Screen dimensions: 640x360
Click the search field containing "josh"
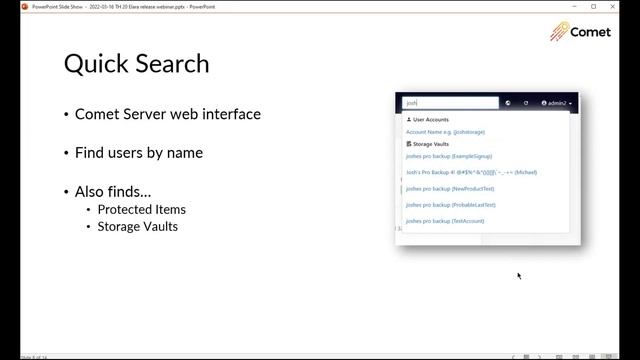(450, 103)
